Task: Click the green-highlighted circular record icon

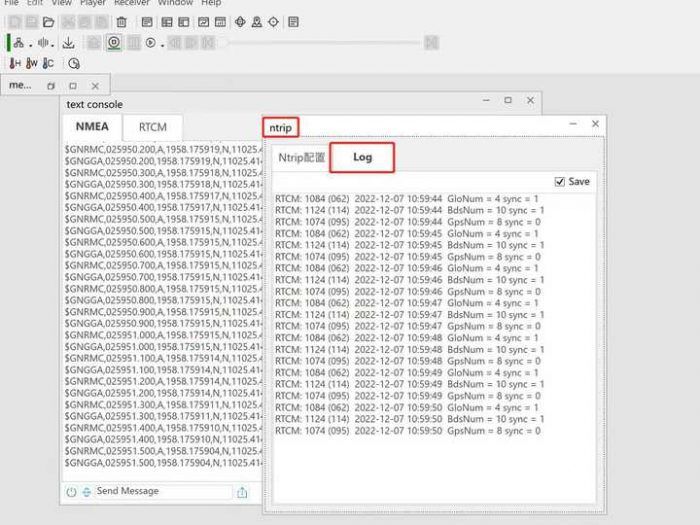Action: point(113,43)
